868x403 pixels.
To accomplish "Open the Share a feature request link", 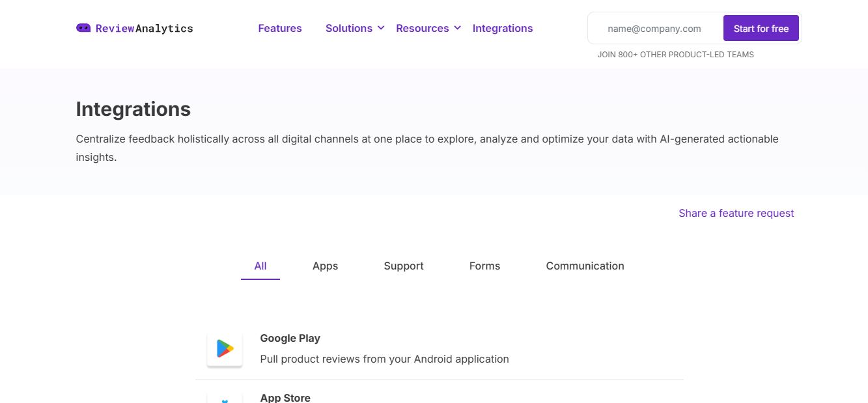I will pos(736,213).
